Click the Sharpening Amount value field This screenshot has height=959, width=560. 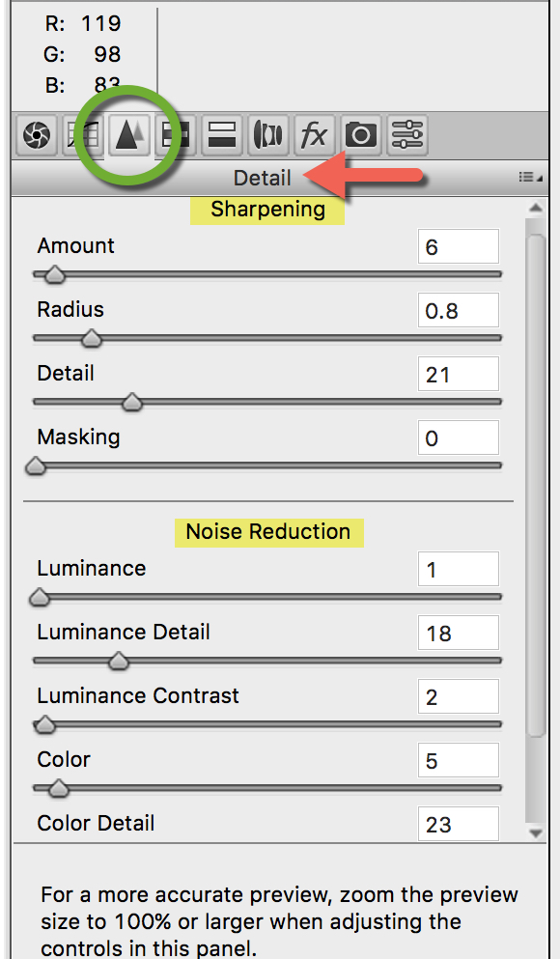458,246
